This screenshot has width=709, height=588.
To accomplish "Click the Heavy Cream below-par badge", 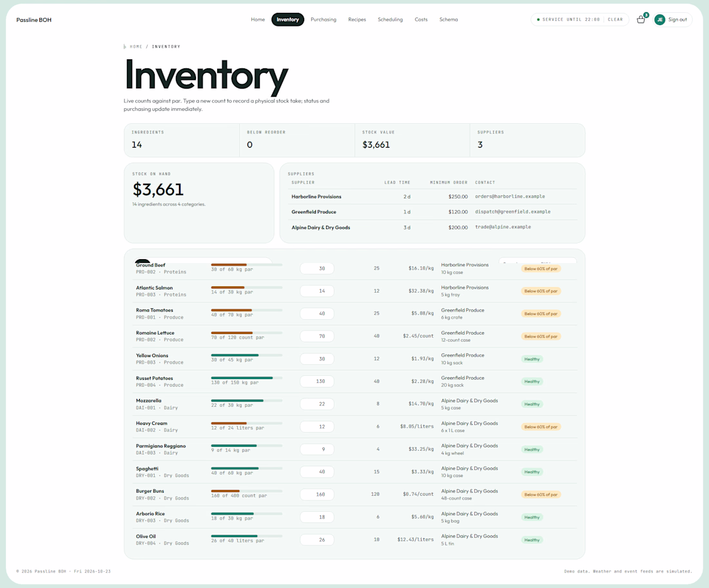I will point(540,427).
